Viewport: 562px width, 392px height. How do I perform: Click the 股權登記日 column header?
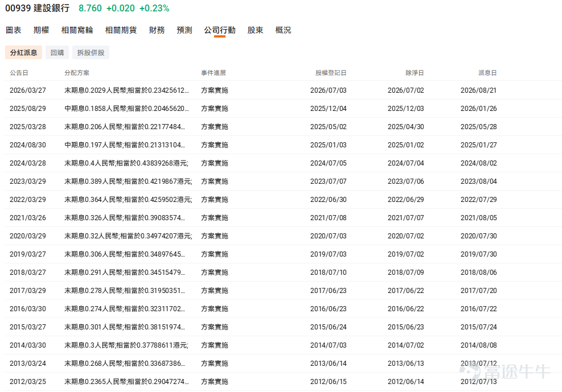tap(331, 73)
